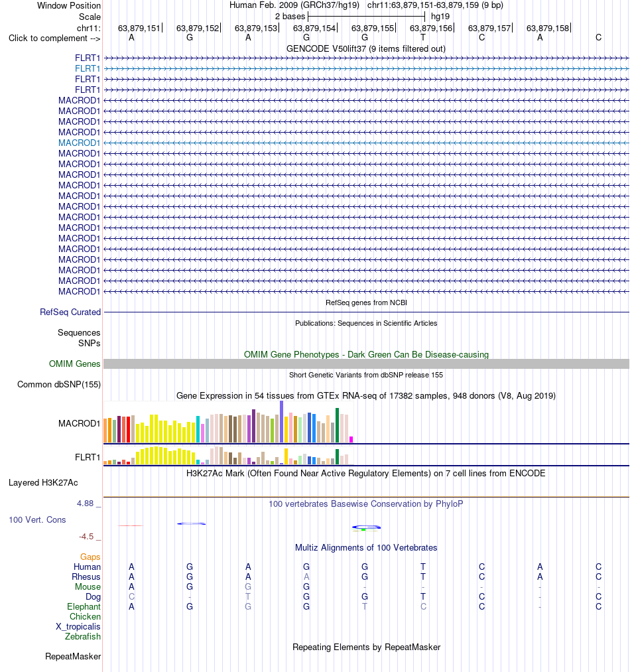Open 'RefSeq genes from NCBI' track title

tap(366, 302)
